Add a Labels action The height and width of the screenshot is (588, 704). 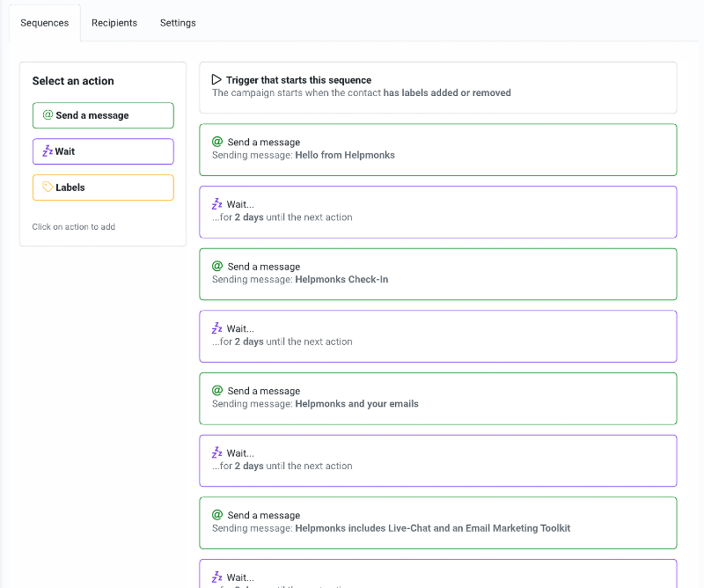coord(103,187)
